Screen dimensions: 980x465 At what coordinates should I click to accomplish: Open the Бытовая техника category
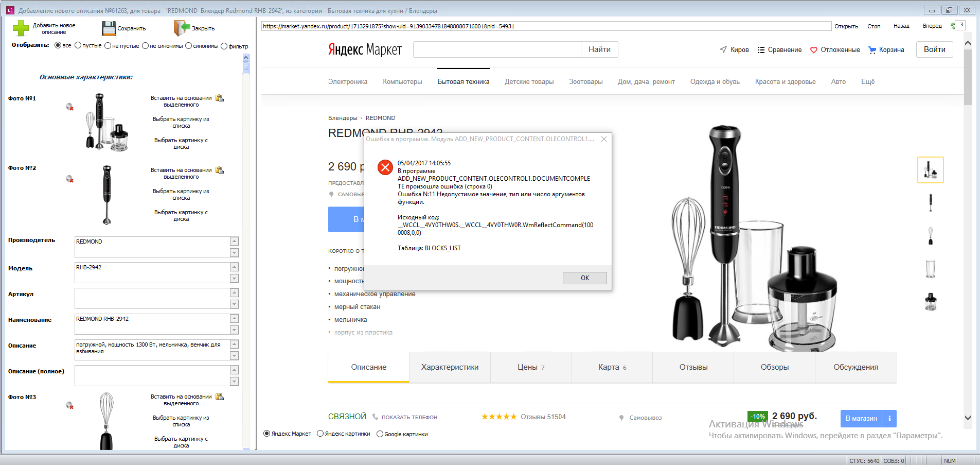(x=463, y=81)
